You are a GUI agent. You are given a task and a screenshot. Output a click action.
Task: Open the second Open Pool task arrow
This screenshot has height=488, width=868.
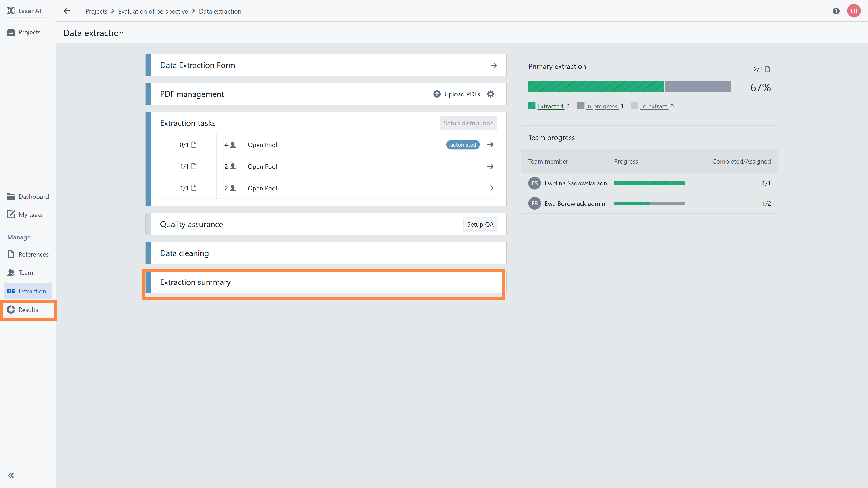coord(490,166)
